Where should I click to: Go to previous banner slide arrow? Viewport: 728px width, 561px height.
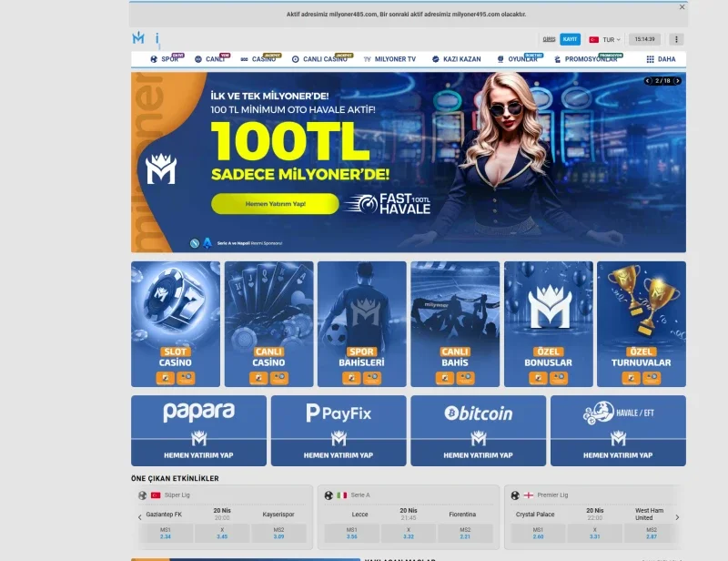648,81
